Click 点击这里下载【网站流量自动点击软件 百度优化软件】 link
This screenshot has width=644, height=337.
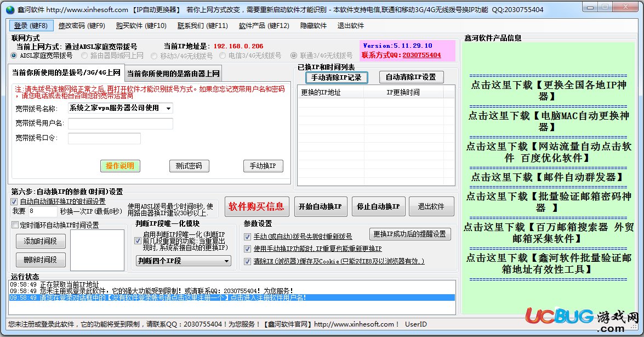(x=548, y=152)
